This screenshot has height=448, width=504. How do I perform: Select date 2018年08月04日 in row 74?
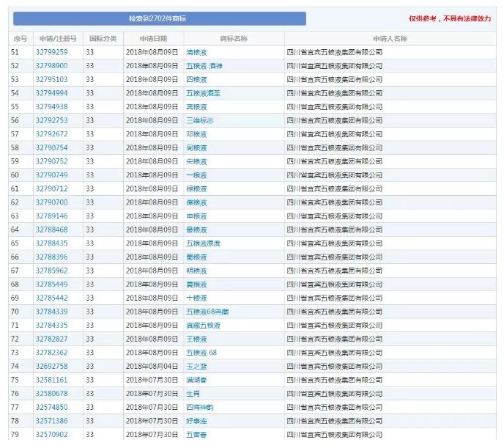(x=152, y=367)
